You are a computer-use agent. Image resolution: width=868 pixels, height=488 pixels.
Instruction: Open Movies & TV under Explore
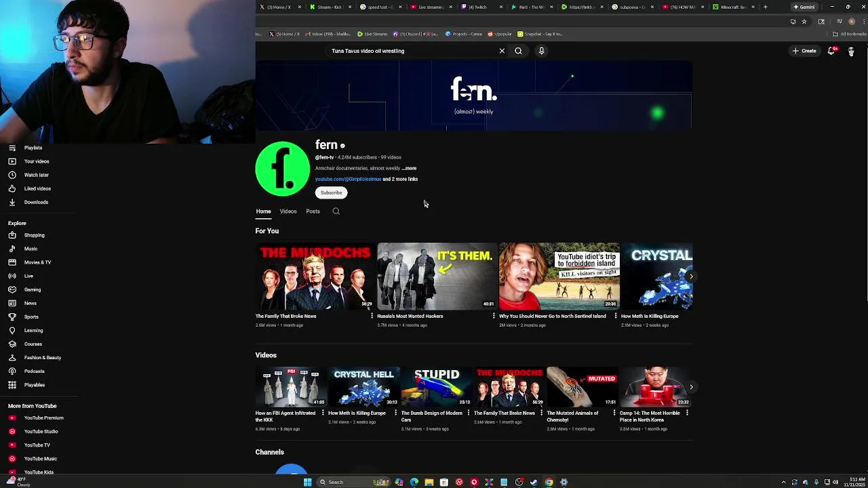click(x=37, y=262)
